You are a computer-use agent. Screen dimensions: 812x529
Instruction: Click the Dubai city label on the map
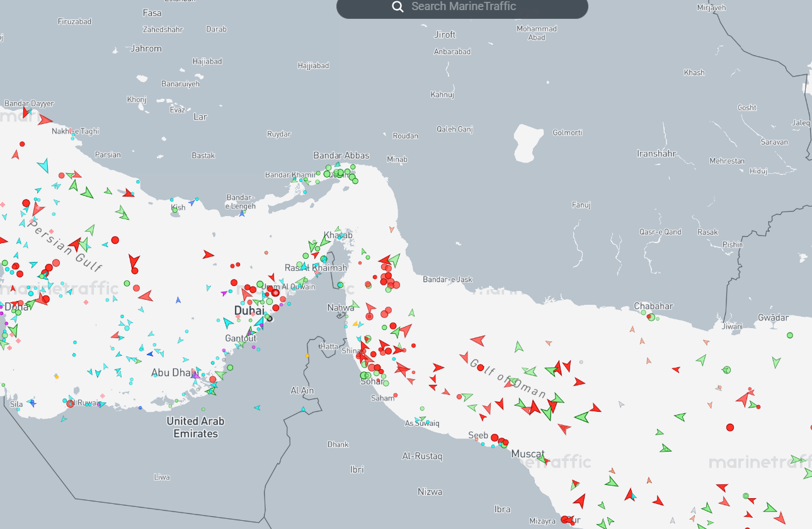point(251,310)
